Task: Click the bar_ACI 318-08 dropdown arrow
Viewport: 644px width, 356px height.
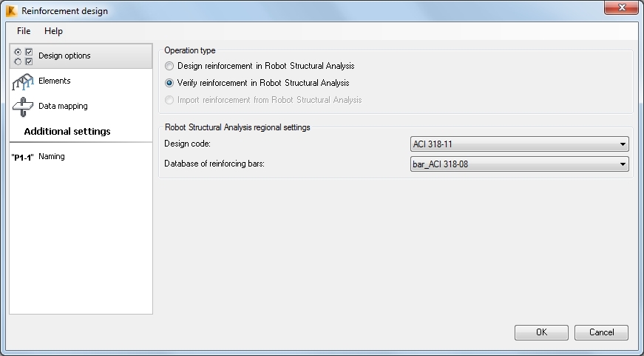Action: pos(623,164)
